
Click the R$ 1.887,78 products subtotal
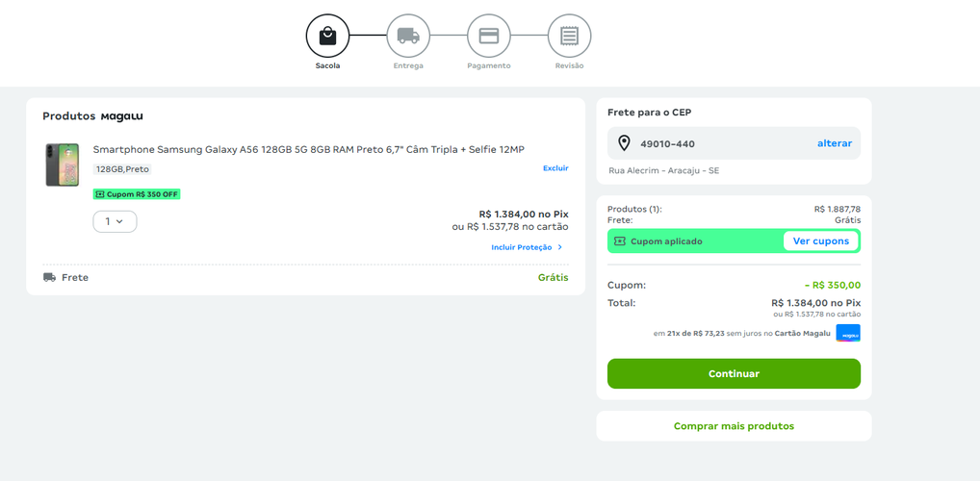point(838,210)
